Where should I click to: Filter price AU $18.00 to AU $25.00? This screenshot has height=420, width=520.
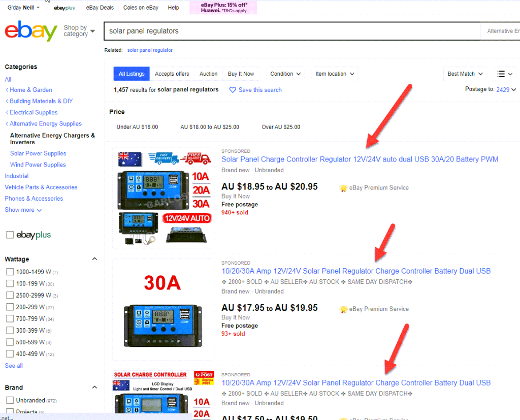210,127
